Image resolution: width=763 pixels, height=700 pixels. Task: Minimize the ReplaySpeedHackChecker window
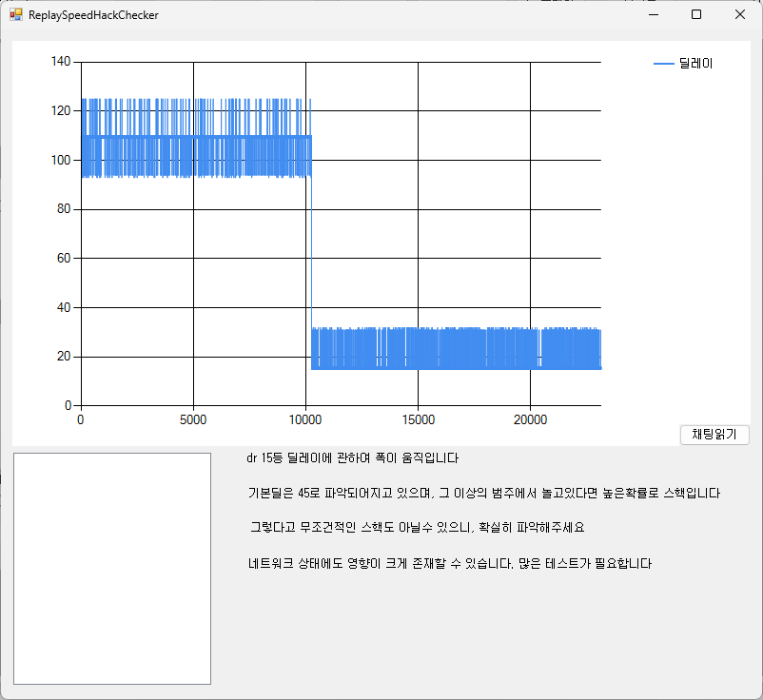[x=653, y=15]
